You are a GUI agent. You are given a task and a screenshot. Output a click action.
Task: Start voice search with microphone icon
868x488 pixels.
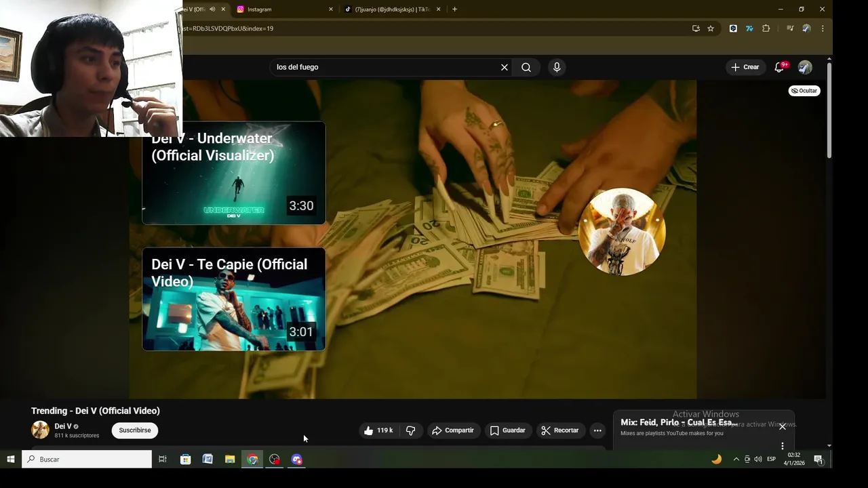click(557, 67)
